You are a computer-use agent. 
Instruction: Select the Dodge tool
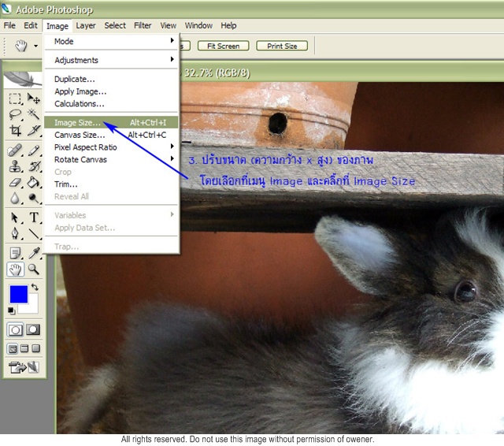[x=33, y=198]
